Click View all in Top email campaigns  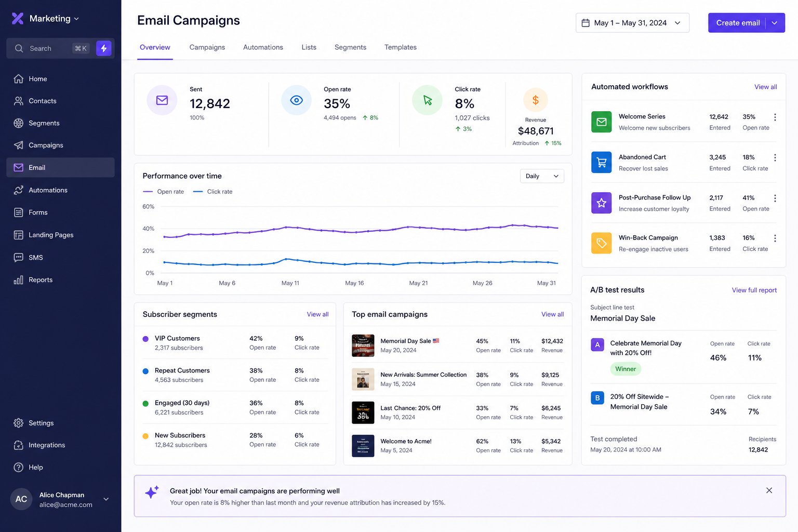point(552,314)
